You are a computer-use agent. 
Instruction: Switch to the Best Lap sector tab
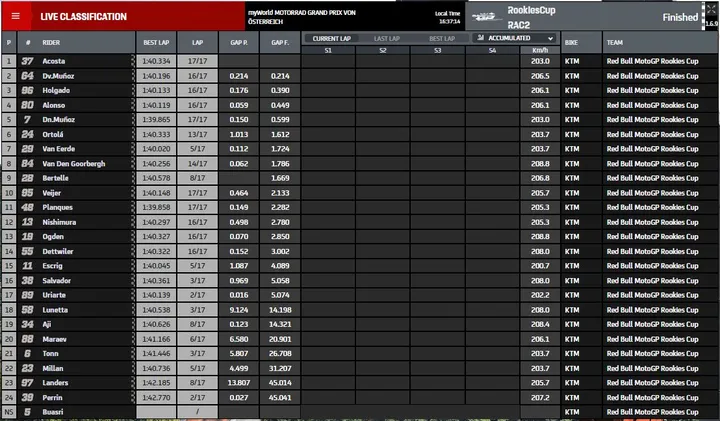point(442,39)
